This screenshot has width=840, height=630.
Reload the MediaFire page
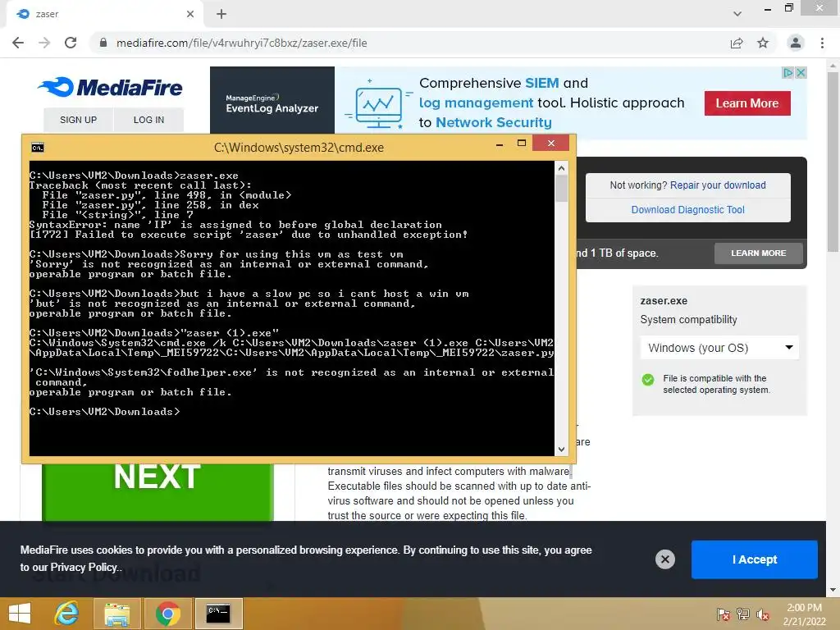[71, 43]
